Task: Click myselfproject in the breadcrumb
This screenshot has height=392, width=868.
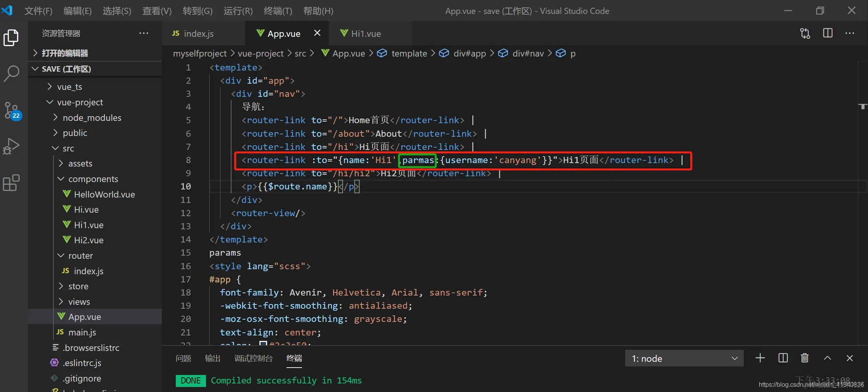Action: click(x=200, y=53)
